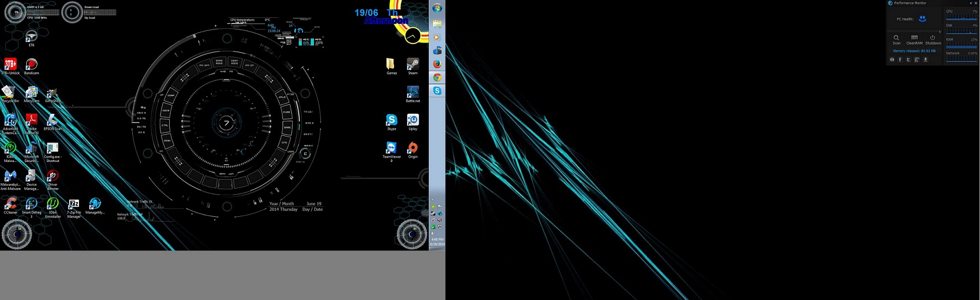Launch the ManyCam shortcut
This screenshot has width=980, height=300.
point(32,94)
